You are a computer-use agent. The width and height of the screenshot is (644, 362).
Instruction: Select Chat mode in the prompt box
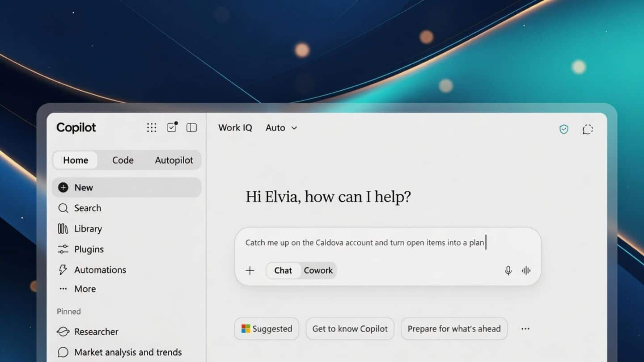pos(283,270)
